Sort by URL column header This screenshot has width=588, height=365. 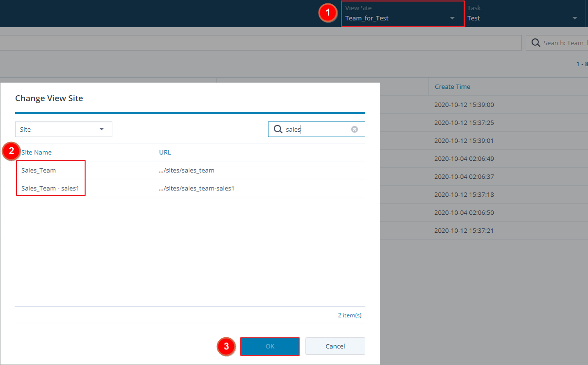(165, 152)
